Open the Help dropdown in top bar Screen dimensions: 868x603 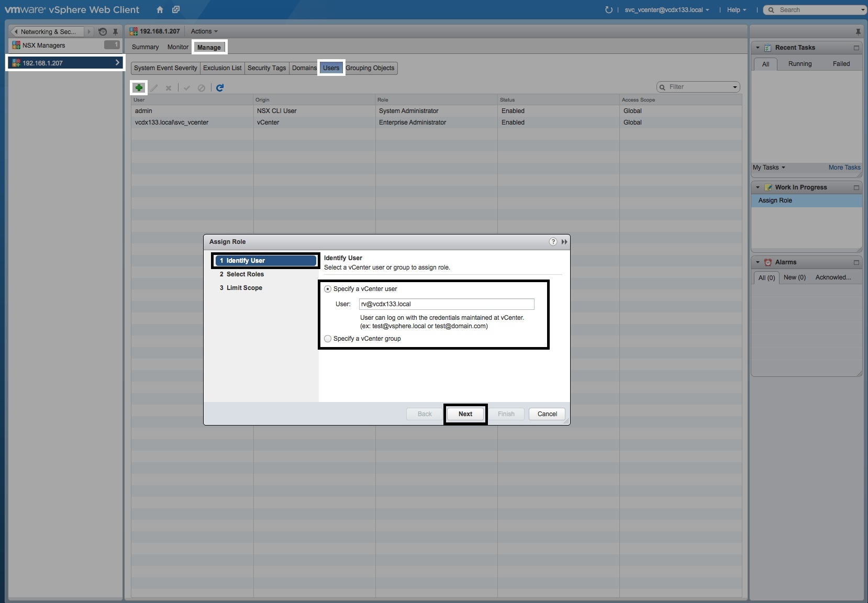pos(736,10)
